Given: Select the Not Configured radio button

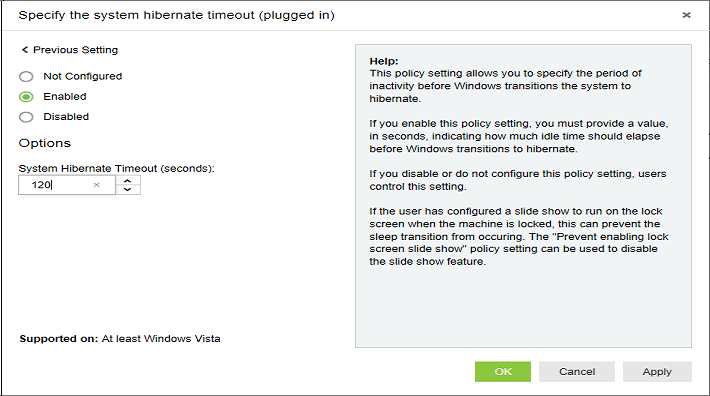Looking at the screenshot, I should (x=26, y=76).
